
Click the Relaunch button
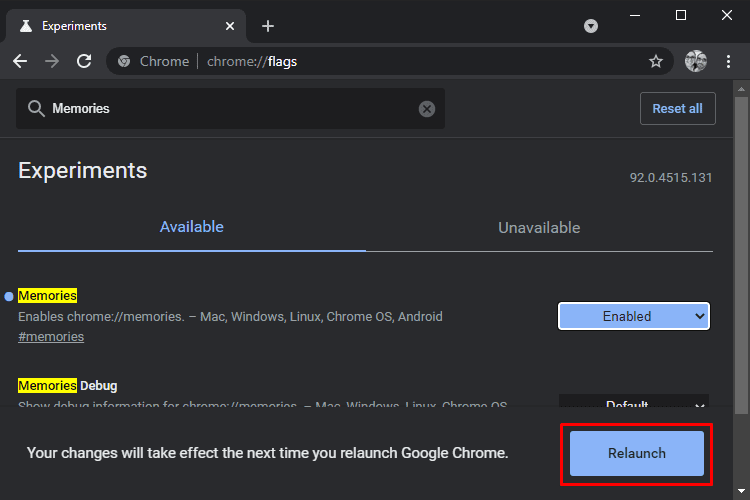[637, 454]
